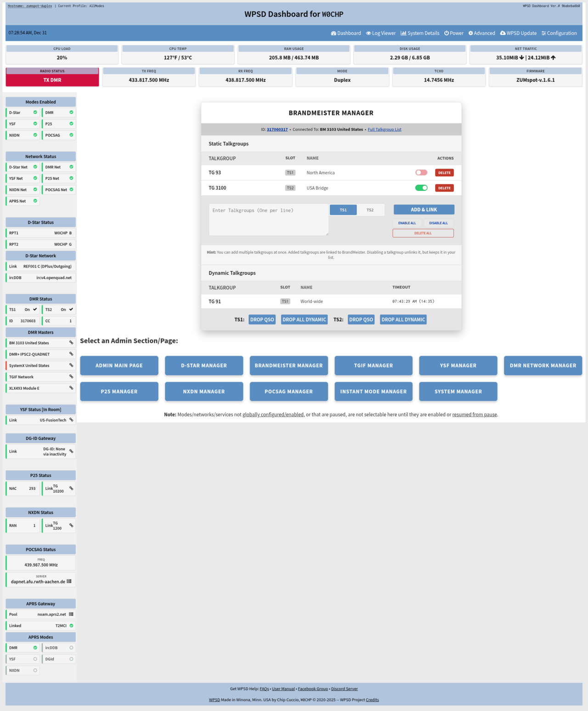This screenshot has height=711, width=588.
Task: Open the Configuration menu item
Action: 559,33
